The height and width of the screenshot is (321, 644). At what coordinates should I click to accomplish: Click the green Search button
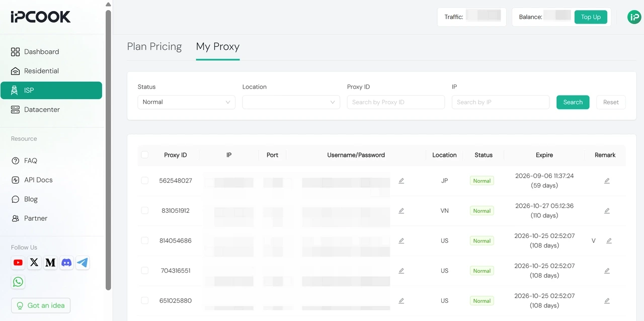click(573, 102)
